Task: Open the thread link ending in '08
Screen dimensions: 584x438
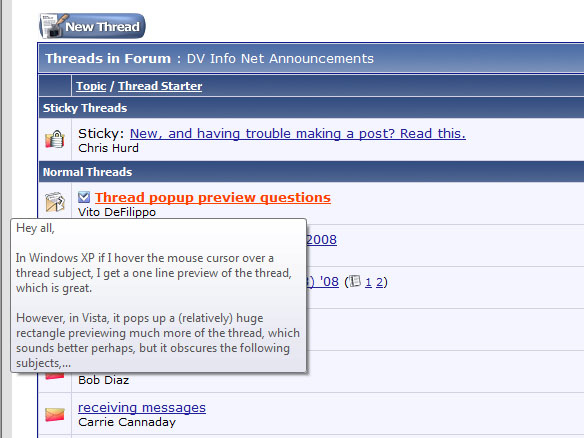Action: pos(323,282)
